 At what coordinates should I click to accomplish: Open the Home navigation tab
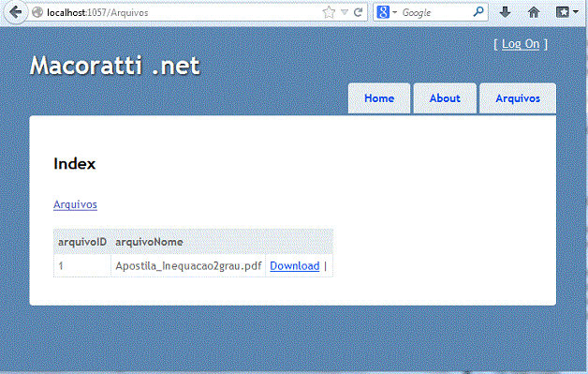pyautogui.click(x=379, y=98)
